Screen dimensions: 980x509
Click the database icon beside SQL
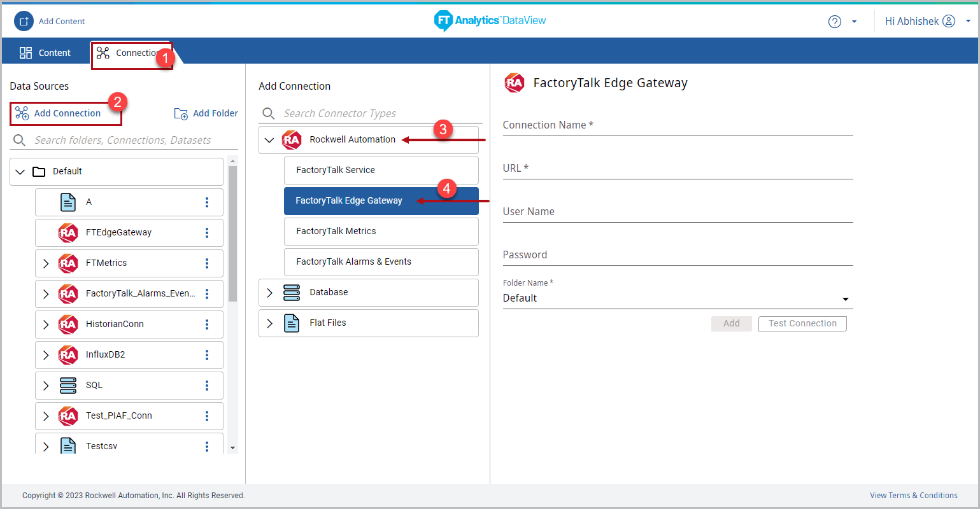click(x=67, y=386)
